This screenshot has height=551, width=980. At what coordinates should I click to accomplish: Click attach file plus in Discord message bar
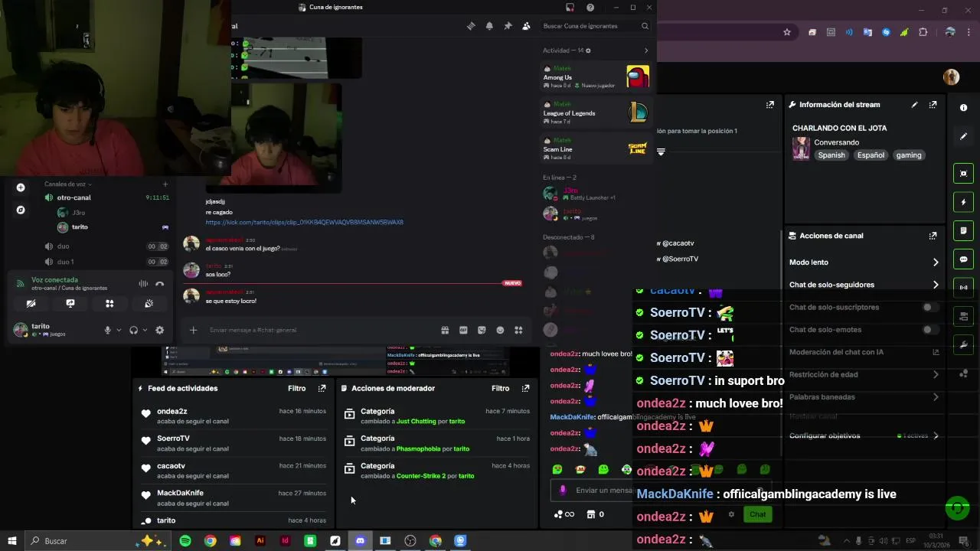pyautogui.click(x=193, y=330)
